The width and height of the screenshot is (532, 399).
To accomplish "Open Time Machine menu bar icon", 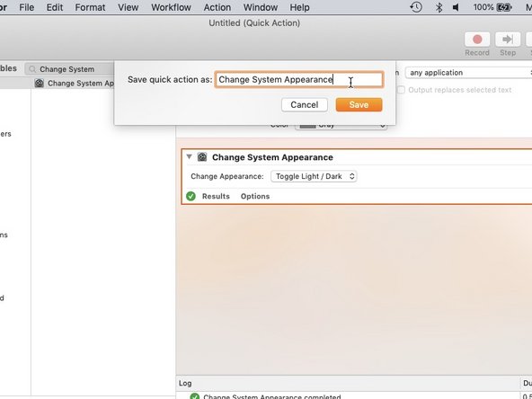I will [416, 7].
